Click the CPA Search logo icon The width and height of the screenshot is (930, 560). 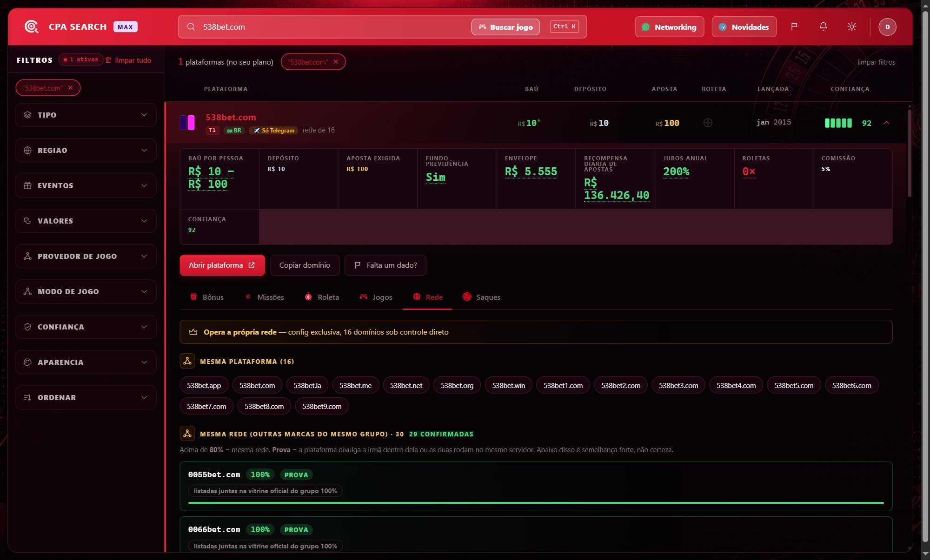[31, 26]
